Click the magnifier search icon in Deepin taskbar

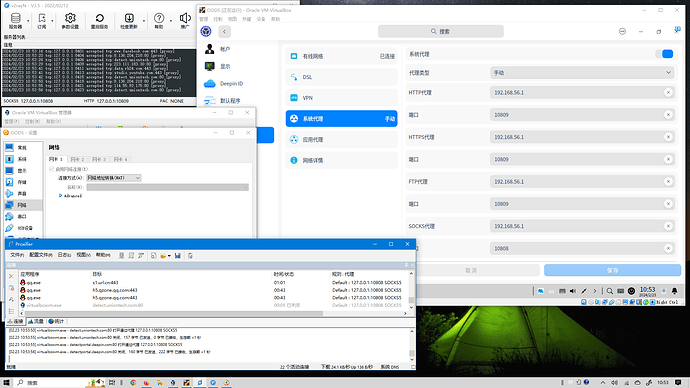click(609, 291)
